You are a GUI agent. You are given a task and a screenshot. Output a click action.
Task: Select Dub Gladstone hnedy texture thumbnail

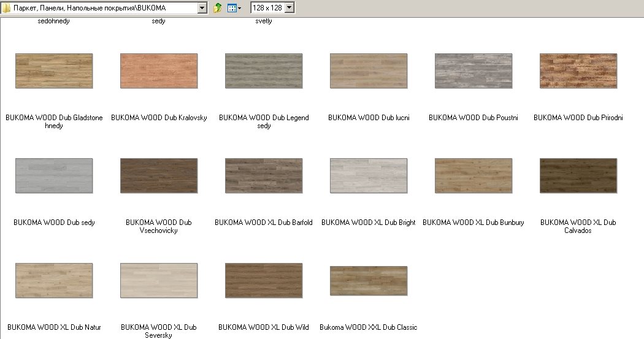[54, 70]
